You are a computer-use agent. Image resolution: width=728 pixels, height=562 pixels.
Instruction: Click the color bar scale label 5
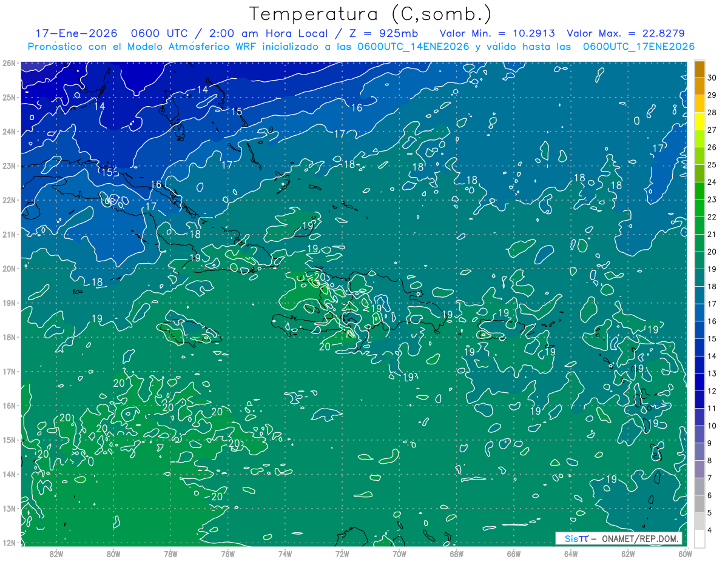coord(710,513)
